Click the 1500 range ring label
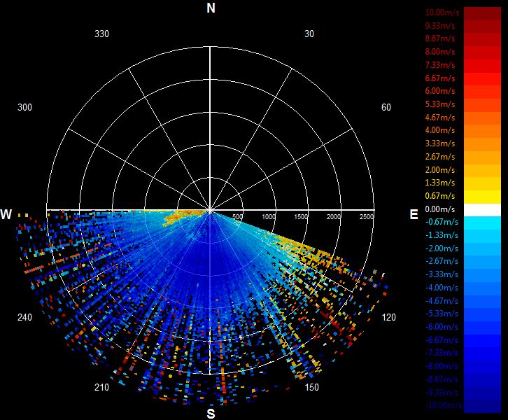508x420 pixels. (x=301, y=217)
